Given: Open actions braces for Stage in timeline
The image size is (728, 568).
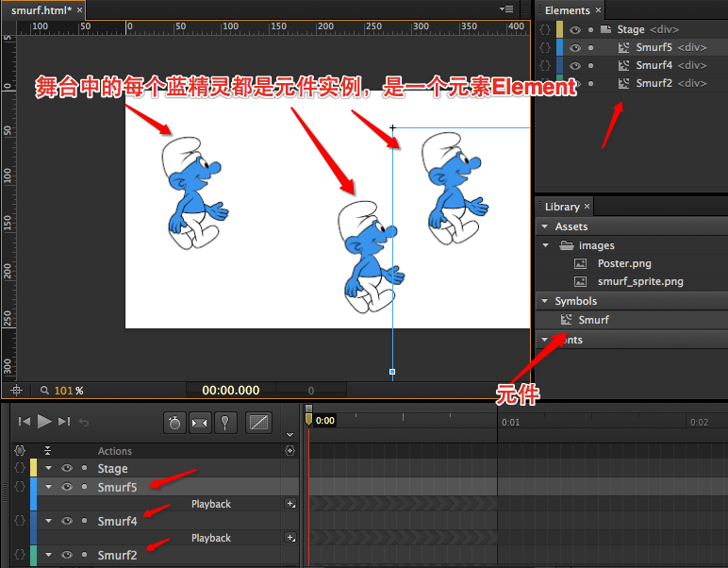Looking at the screenshot, I should point(20,468).
